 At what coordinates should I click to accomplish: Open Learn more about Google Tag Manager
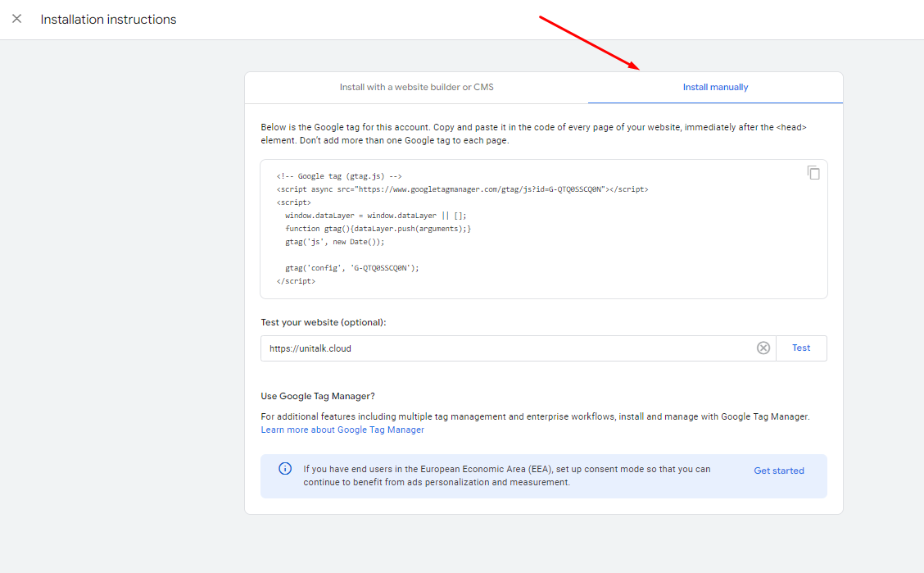point(342,430)
